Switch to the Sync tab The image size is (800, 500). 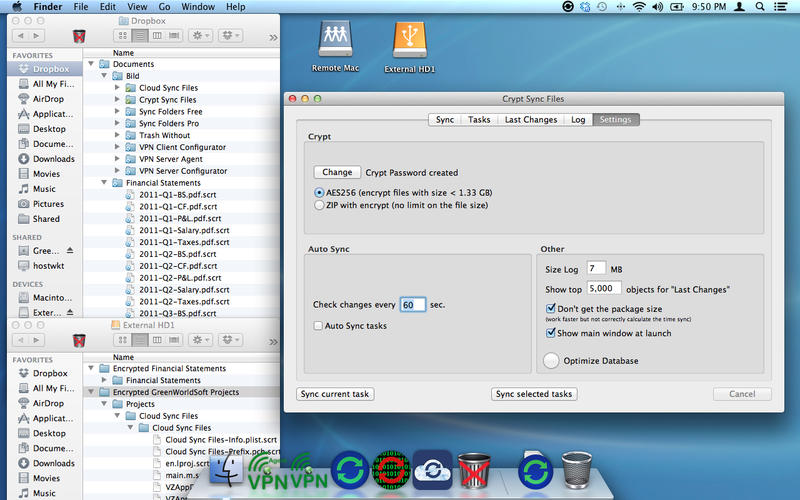point(444,119)
